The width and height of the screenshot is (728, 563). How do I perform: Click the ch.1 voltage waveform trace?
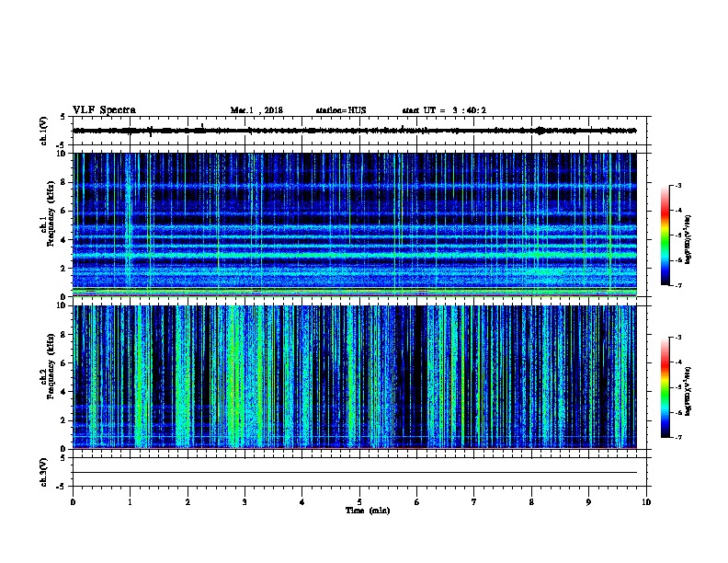tap(355, 131)
